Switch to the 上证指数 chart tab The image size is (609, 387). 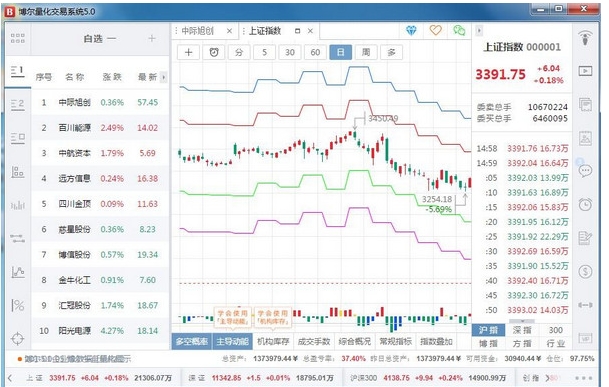[264, 31]
